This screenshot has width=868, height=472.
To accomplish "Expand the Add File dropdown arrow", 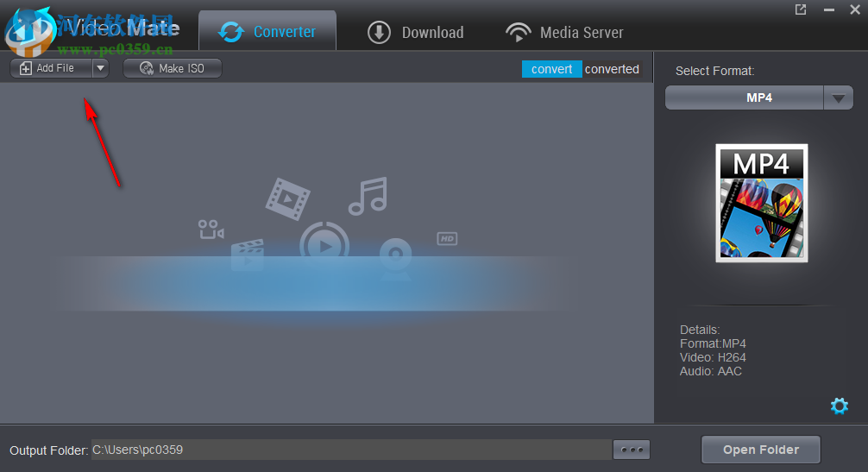I will click(x=100, y=68).
